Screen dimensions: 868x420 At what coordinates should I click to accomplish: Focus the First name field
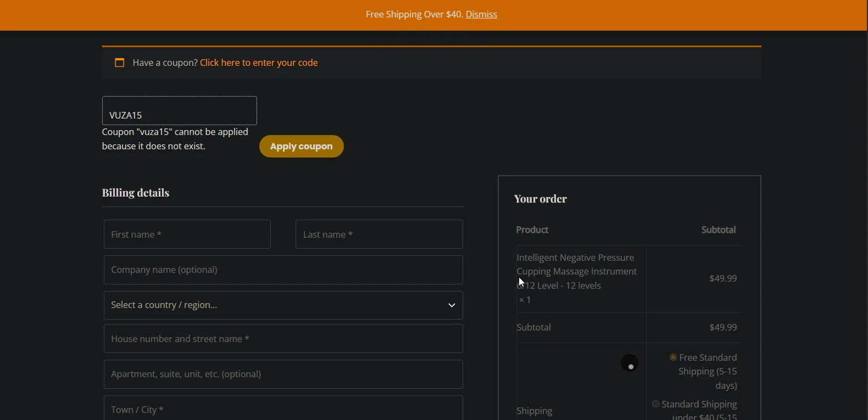(x=187, y=234)
